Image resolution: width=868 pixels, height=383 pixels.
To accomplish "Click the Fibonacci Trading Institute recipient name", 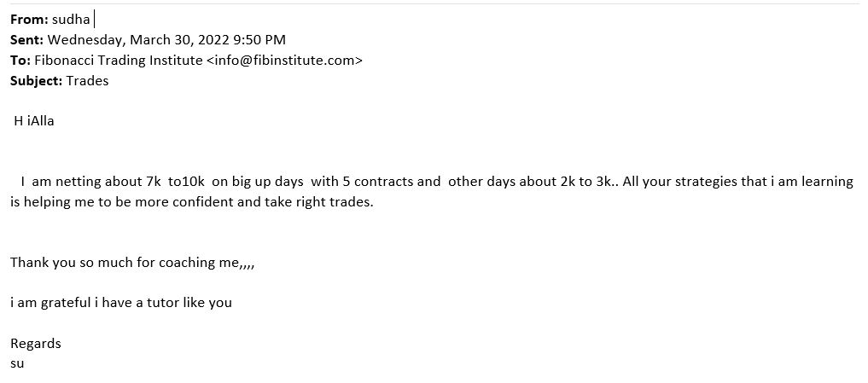I will pos(119,61).
